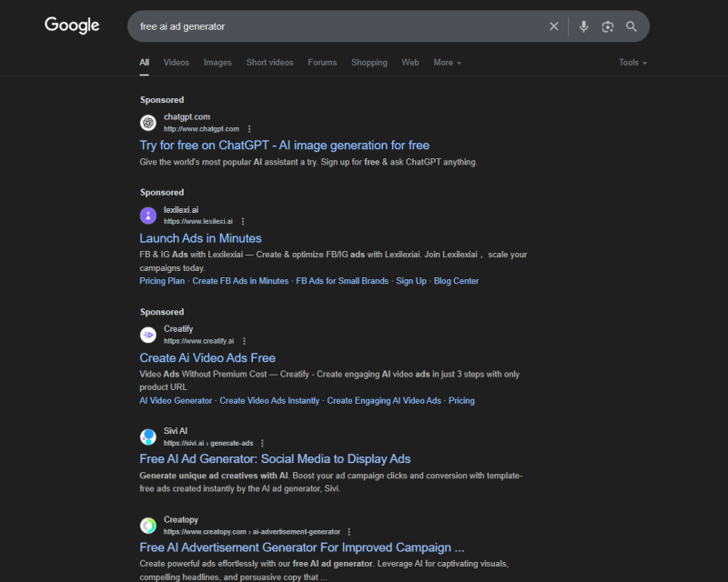
Task: Click the ChatGPT favicon in first ad
Action: pos(148,123)
